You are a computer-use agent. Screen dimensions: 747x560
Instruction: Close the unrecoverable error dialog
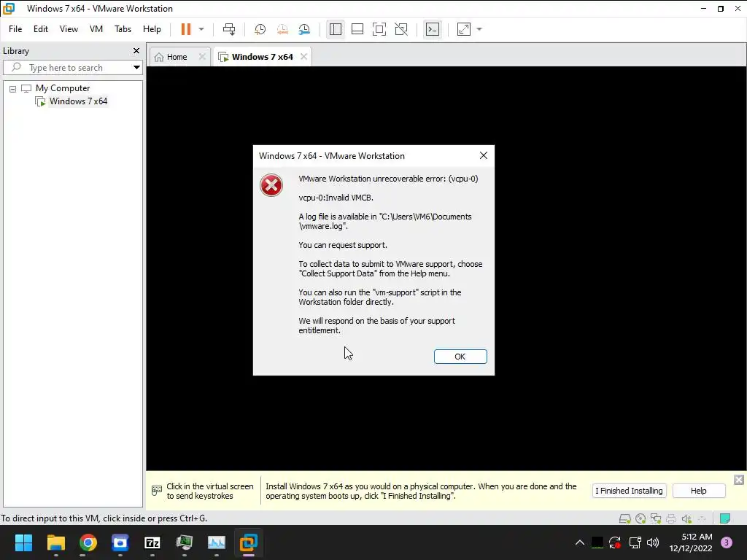(x=484, y=156)
